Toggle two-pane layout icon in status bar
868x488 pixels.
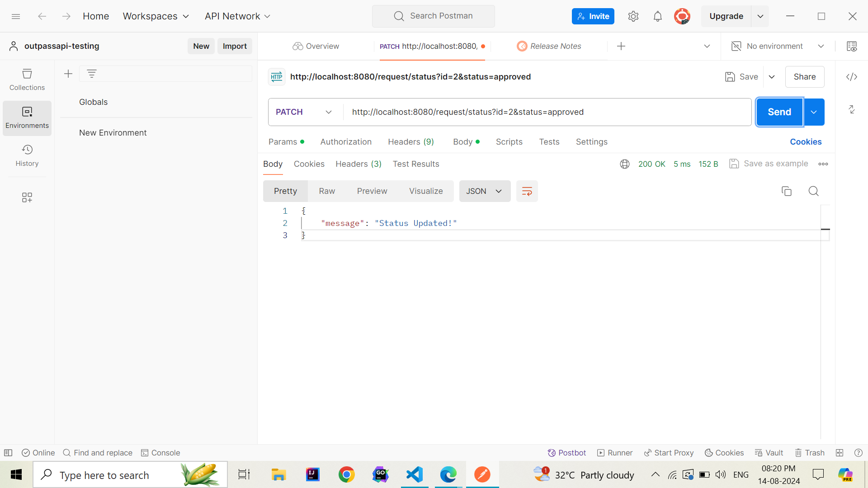(840, 453)
